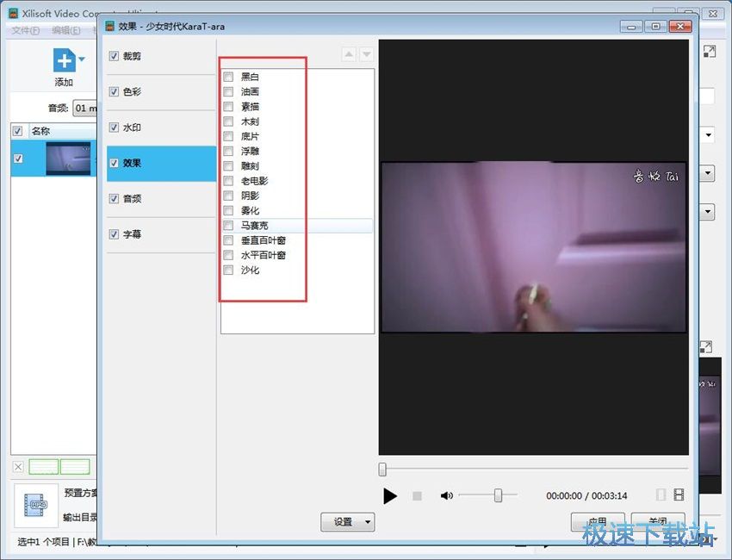This screenshot has width=732, height=560.
Task: Click the Add file plus icon
Action: point(65,60)
